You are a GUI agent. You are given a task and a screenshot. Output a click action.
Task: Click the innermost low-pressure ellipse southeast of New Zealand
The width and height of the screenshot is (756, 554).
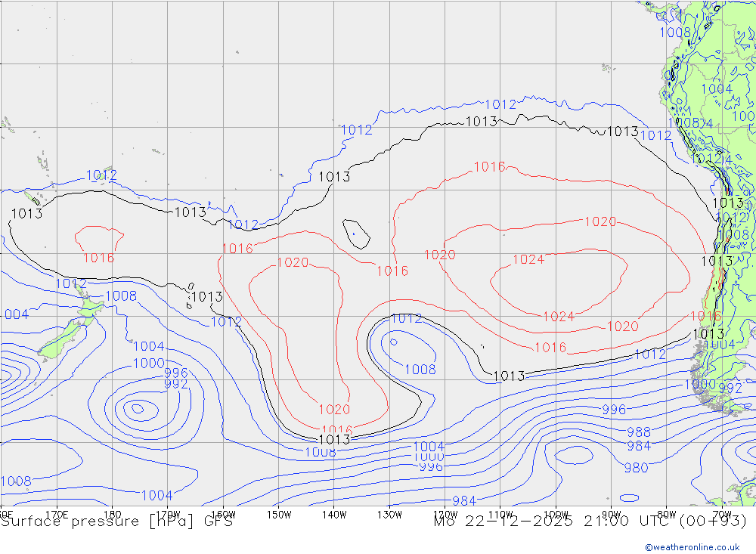pyautogui.click(x=138, y=409)
